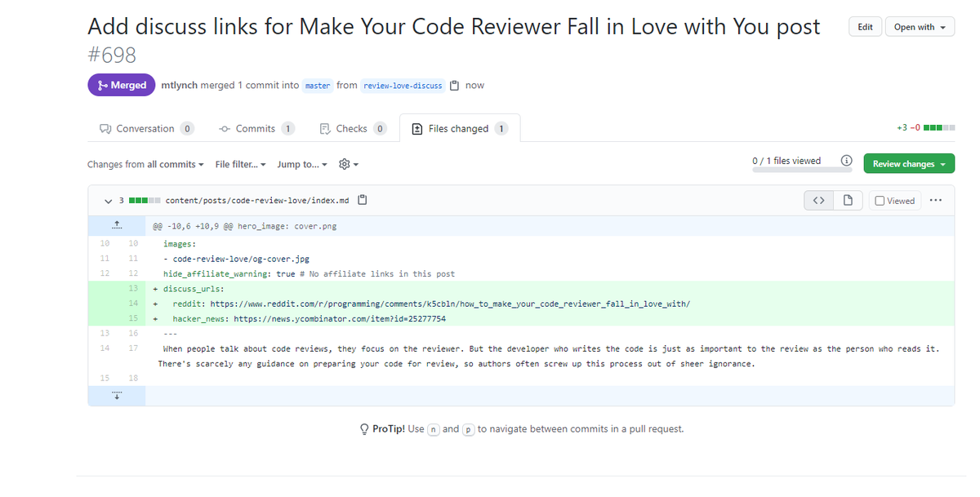Click the hunk header @@ -10,6 +10,9 text
Image resolution: width=980 pixels, height=497 pixels.
245,226
